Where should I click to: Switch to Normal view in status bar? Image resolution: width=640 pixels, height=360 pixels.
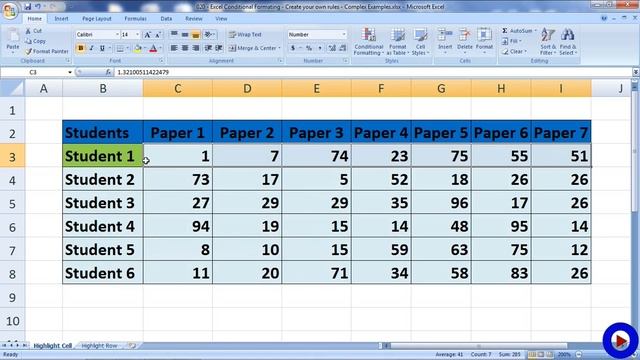tap(532, 355)
